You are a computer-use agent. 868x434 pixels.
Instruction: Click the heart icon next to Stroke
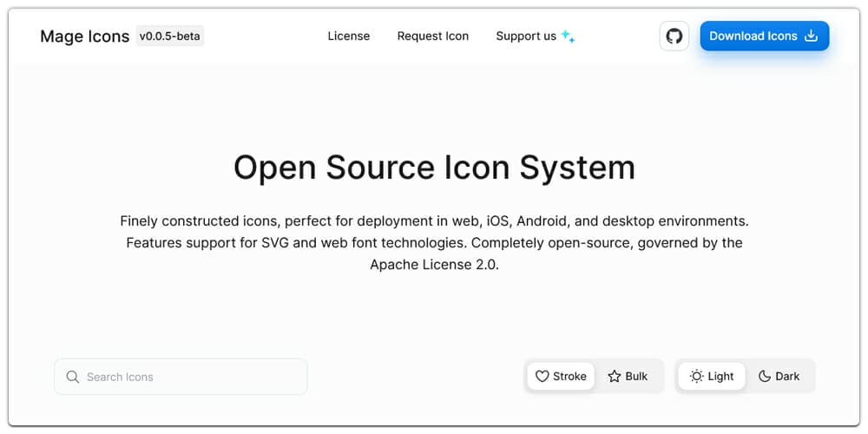(x=542, y=377)
